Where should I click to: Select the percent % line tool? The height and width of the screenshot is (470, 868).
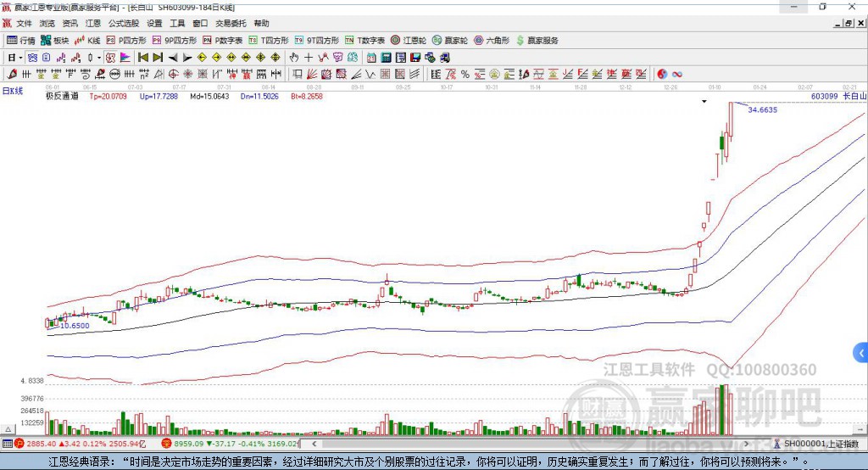click(465, 74)
